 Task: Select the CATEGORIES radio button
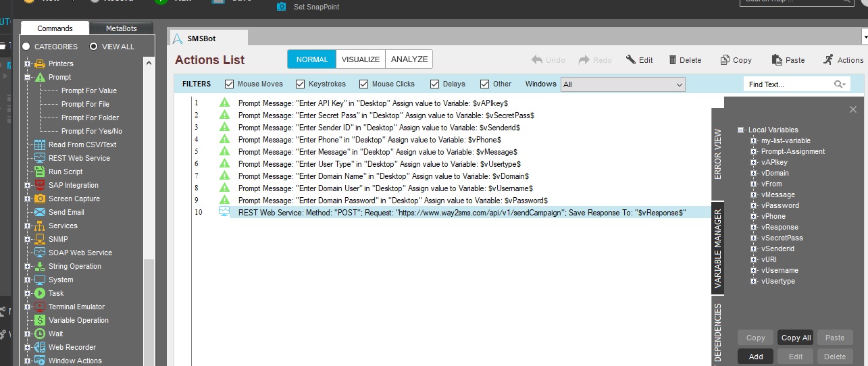click(x=26, y=47)
